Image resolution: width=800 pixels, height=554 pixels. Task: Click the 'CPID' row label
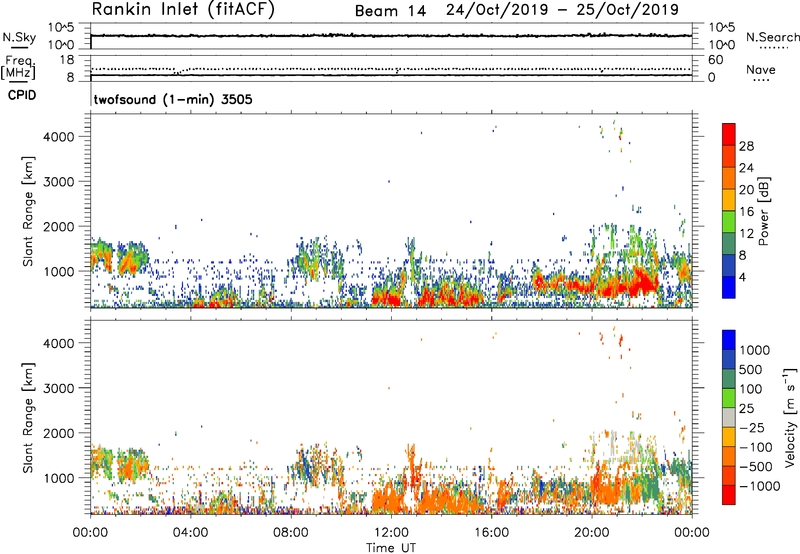(22, 95)
